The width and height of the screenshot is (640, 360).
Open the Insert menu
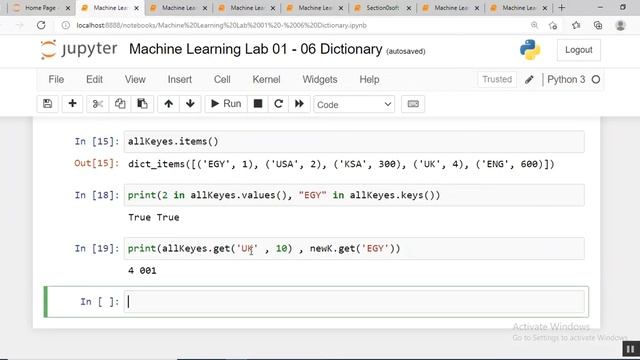pos(180,80)
